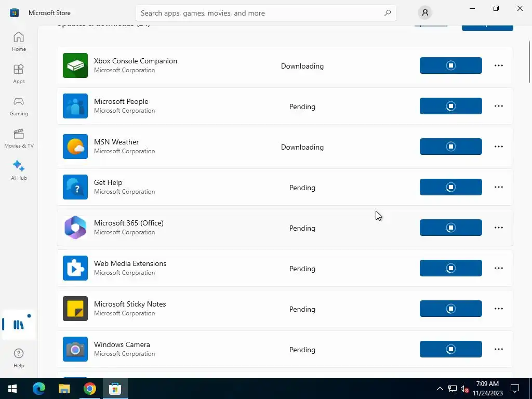The width and height of the screenshot is (532, 399).
Task: Cancel pending Web Media Extensions update
Action: tap(450, 268)
